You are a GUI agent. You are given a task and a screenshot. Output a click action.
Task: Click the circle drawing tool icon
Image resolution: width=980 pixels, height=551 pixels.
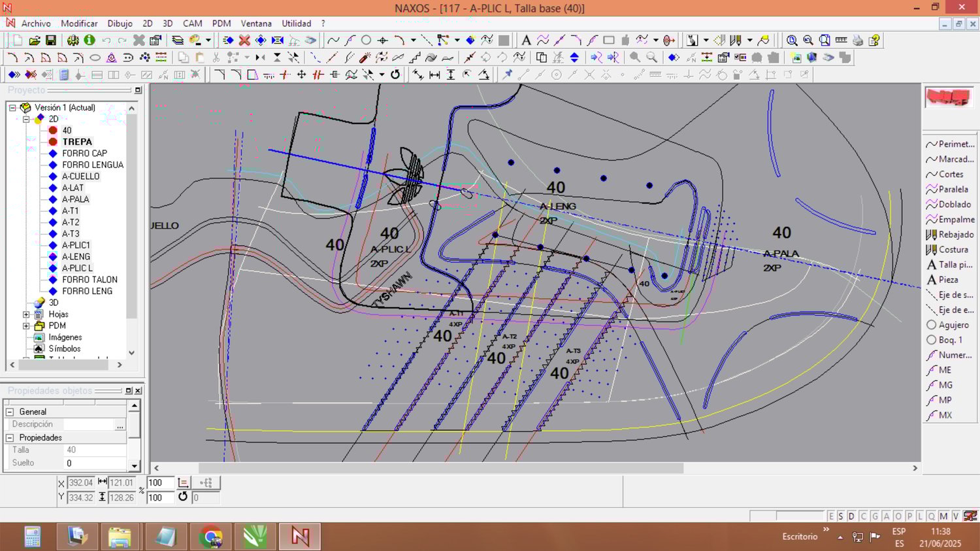tap(366, 41)
